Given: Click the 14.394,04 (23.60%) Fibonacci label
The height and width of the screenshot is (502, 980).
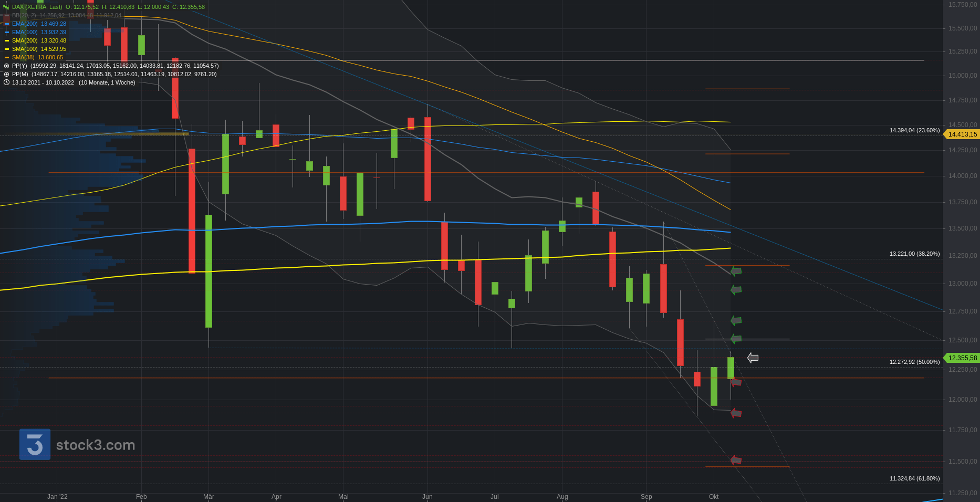Looking at the screenshot, I should click(914, 130).
